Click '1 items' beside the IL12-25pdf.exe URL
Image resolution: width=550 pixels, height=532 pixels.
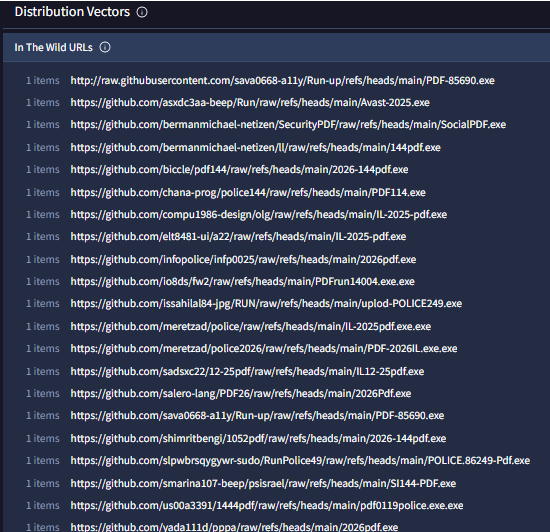pos(43,371)
